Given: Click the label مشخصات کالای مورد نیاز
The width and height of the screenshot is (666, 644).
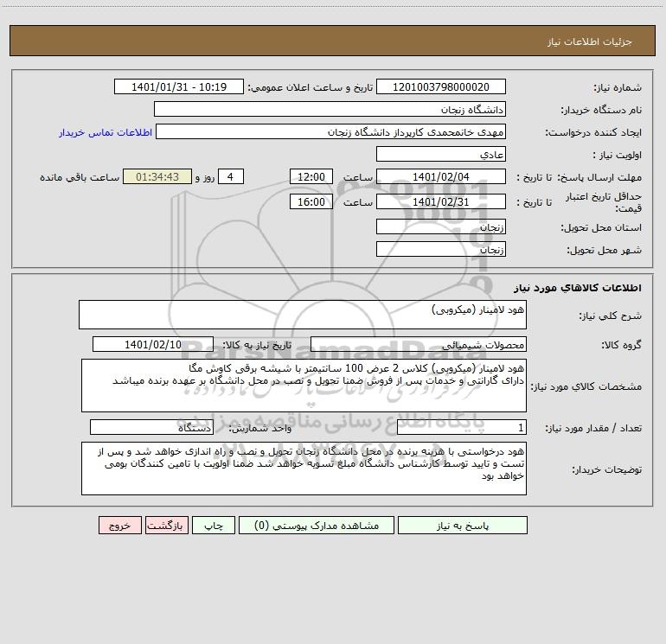Looking at the screenshot, I should [x=586, y=386].
